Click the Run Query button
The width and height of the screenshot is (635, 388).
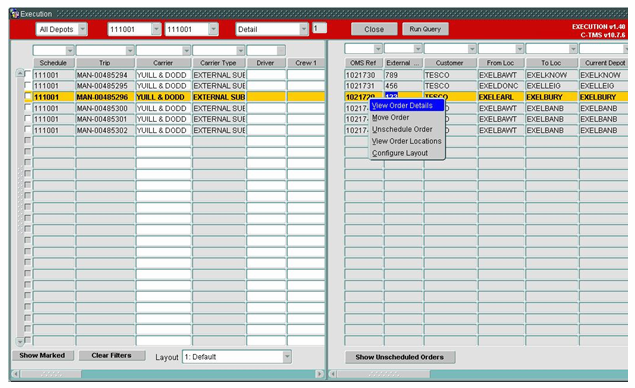click(425, 29)
